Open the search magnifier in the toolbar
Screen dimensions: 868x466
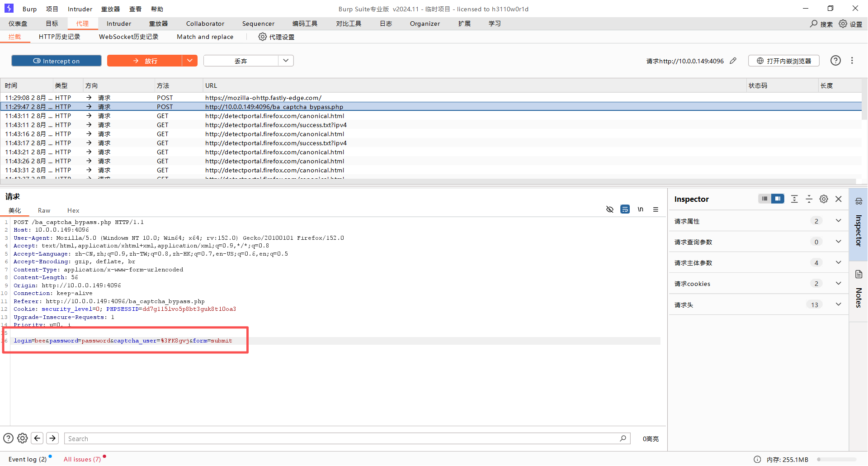pos(814,24)
